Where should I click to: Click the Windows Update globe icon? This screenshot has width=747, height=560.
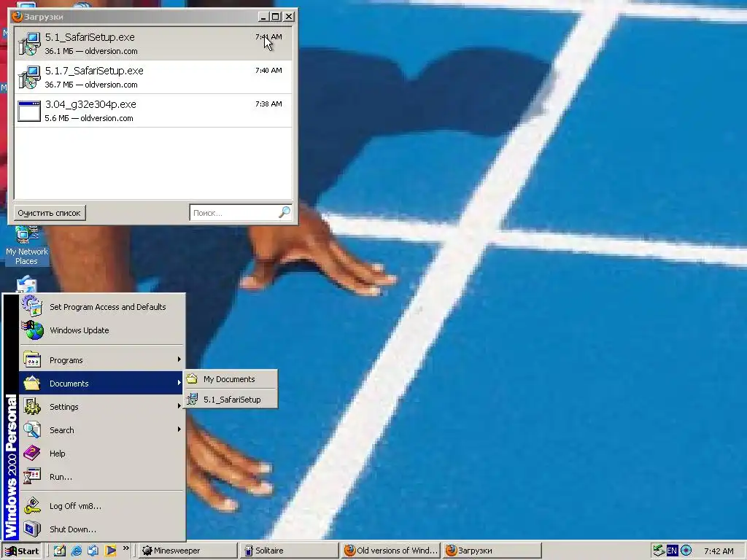(x=33, y=330)
